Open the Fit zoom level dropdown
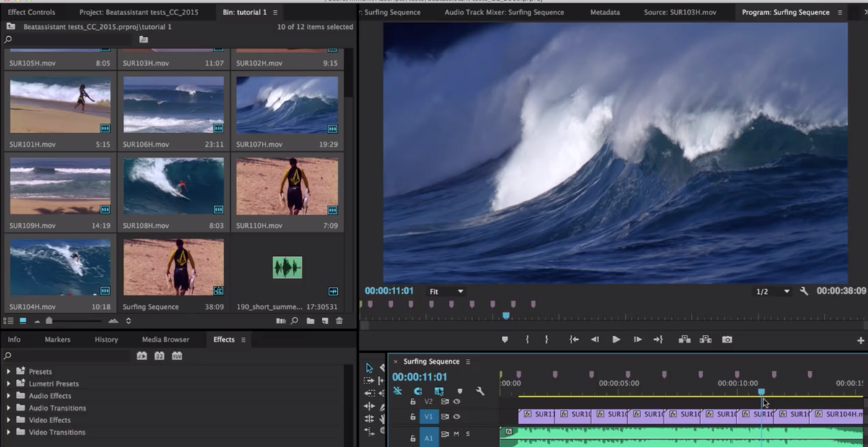The image size is (868, 447). 446,291
